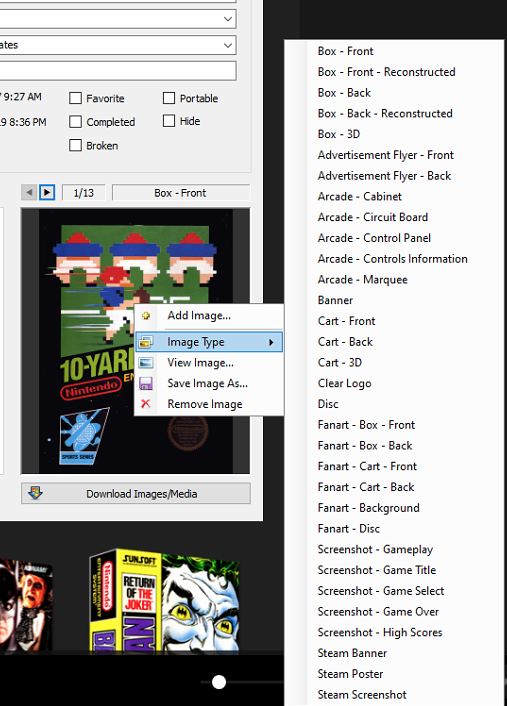The height and width of the screenshot is (706, 507).
Task: Click the empty text field below dropdowns
Action: pyautogui.click(x=118, y=71)
